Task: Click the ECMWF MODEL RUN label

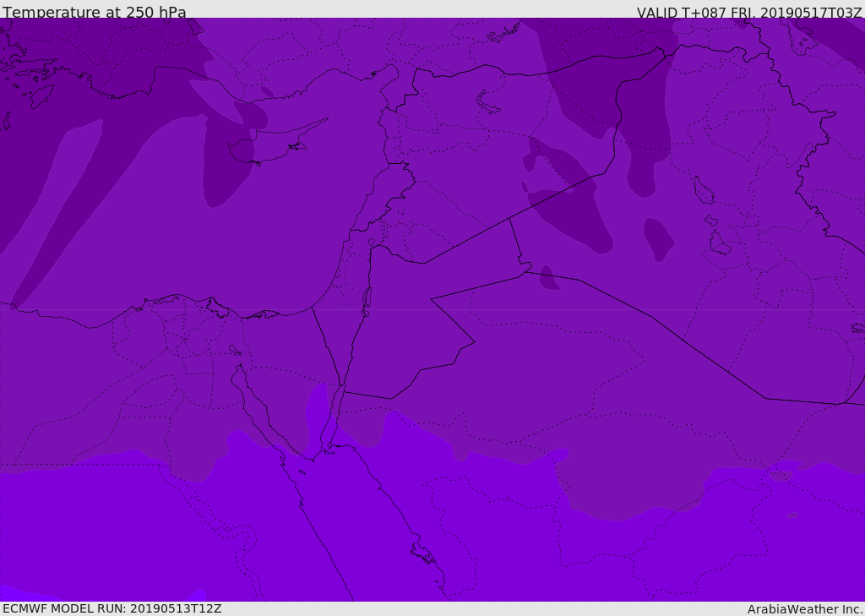Action: (112, 608)
